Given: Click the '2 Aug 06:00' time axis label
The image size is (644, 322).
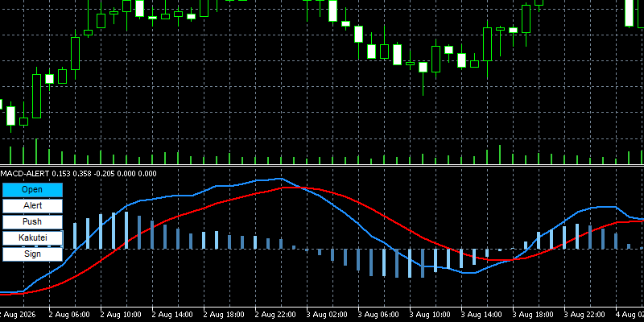Looking at the screenshot, I should coord(69,315).
